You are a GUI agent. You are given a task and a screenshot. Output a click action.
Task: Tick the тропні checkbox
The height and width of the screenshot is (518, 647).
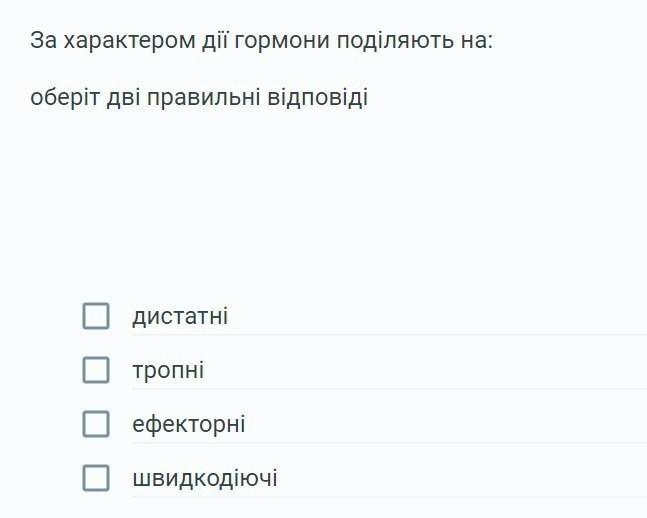[x=96, y=371]
